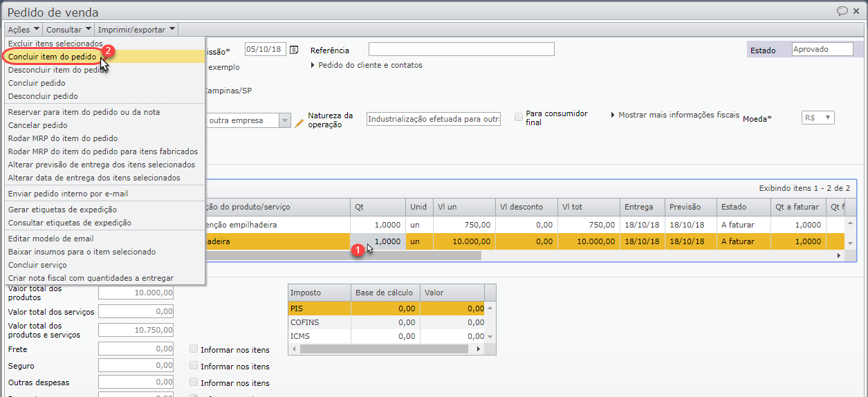Click the Natureza da operação text field

coord(434,119)
